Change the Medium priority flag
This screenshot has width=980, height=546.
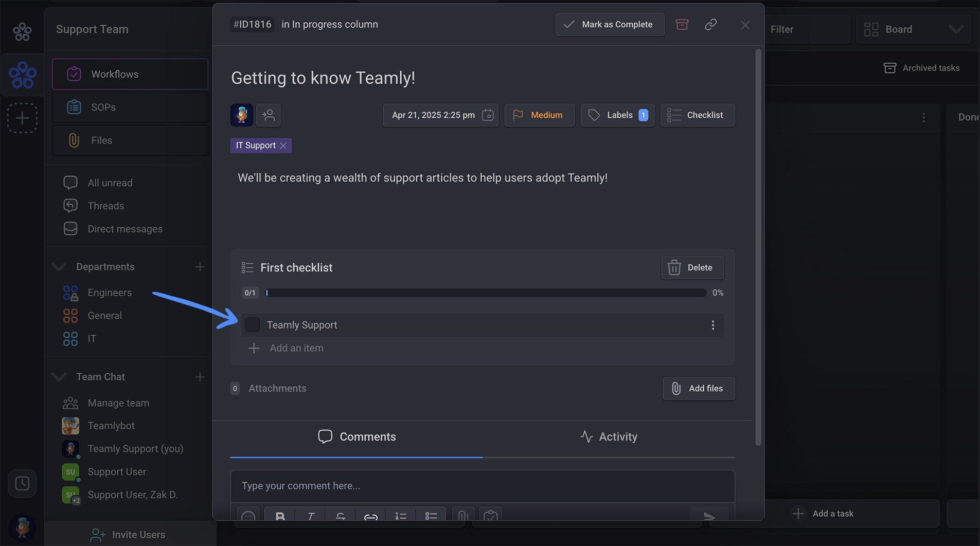[x=539, y=115]
